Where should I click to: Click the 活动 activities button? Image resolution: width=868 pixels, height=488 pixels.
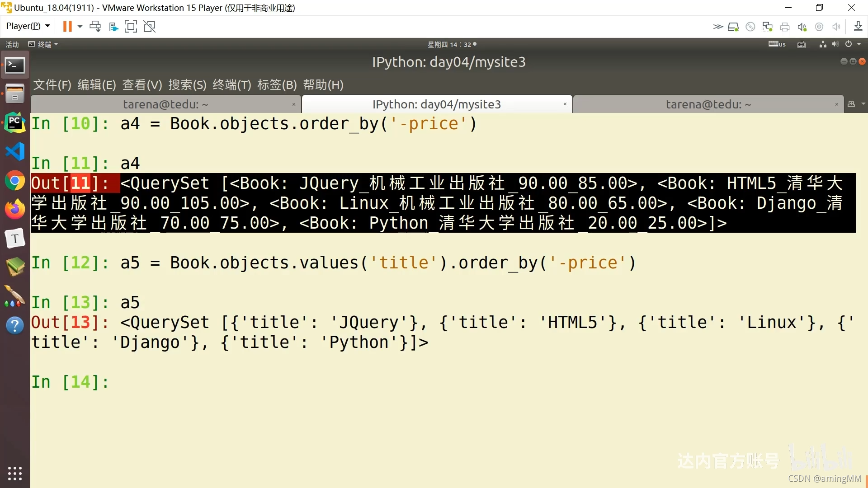click(12, 44)
